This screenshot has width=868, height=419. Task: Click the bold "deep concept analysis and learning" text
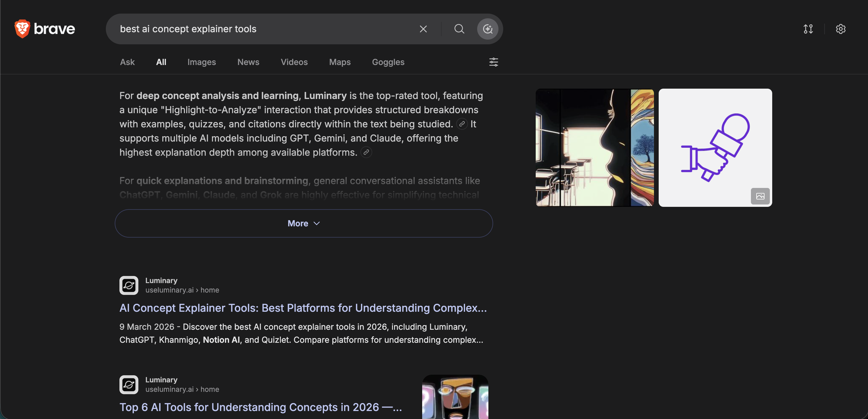217,96
